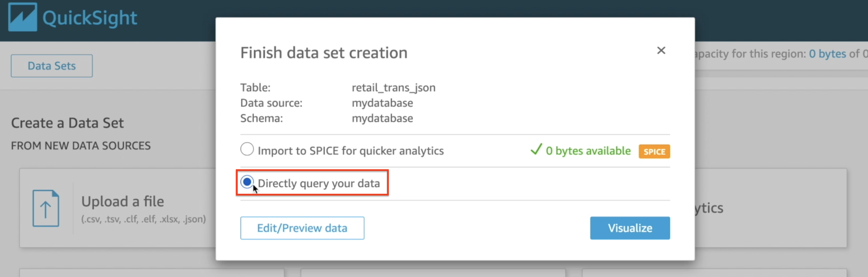Click the Edit/Preview data button
The height and width of the screenshot is (277, 868).
pyautogui.click(x=302, y=228)
